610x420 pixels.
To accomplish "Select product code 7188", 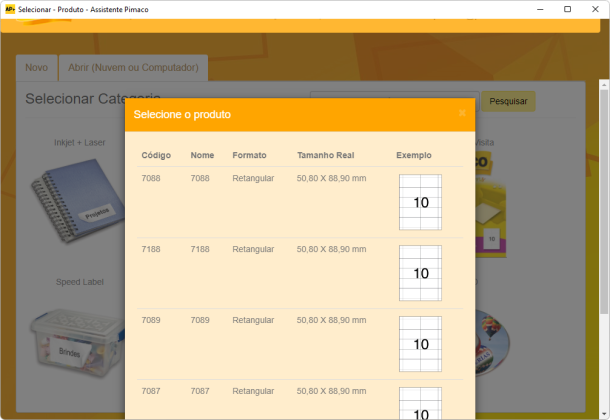I will click(x=151, y=249).
